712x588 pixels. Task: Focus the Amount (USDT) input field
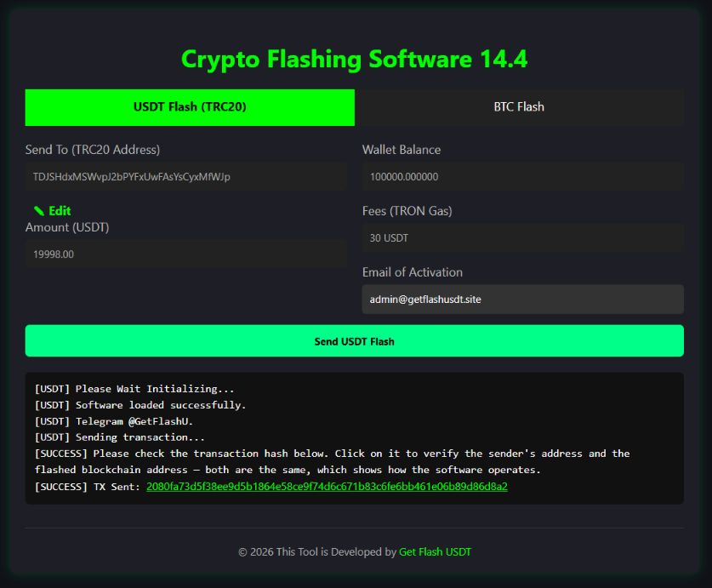(185, 254)
